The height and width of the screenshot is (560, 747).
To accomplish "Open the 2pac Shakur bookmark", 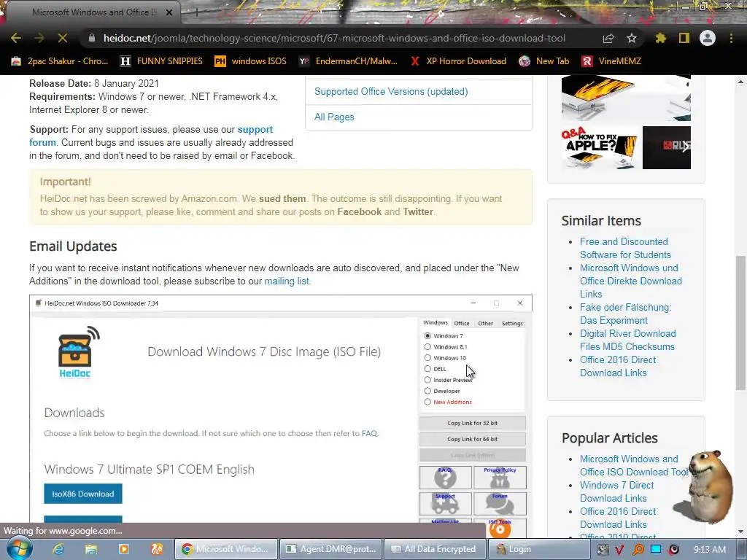I will 60,61.
